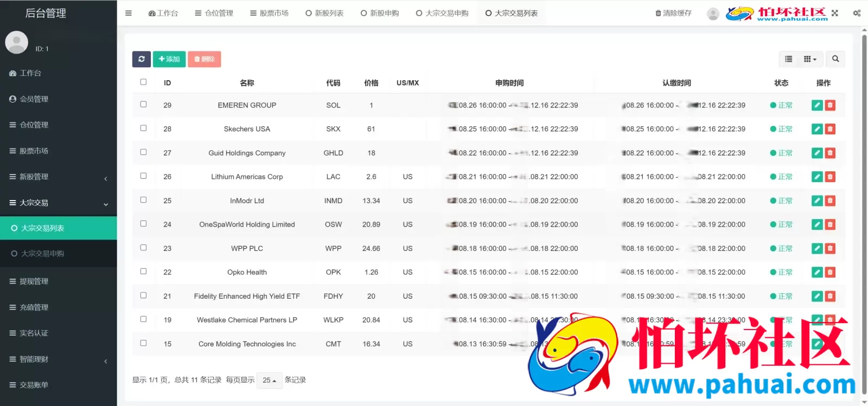Edit the OneSpaWorld Holding Limited row
Screen dimensions: 868x406
click(818, 224)
